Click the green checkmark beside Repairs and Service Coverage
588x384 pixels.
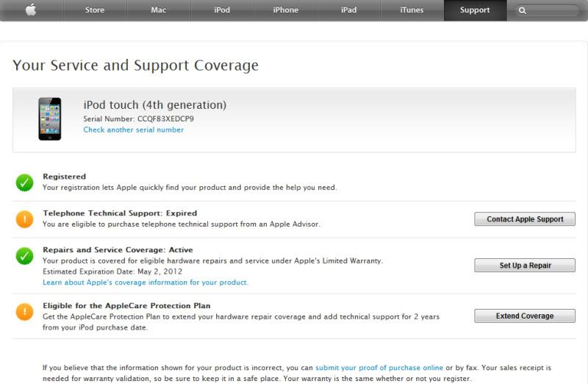click(x=24, y=255)
